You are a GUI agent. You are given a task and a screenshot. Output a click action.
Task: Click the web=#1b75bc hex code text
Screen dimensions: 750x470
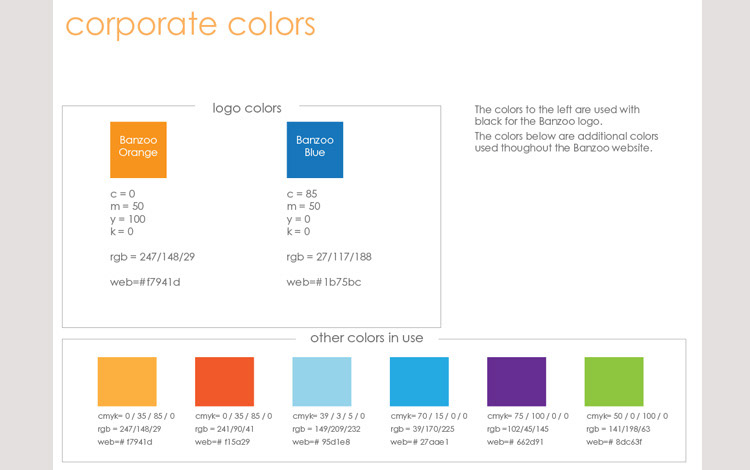[x=324, y=282]
